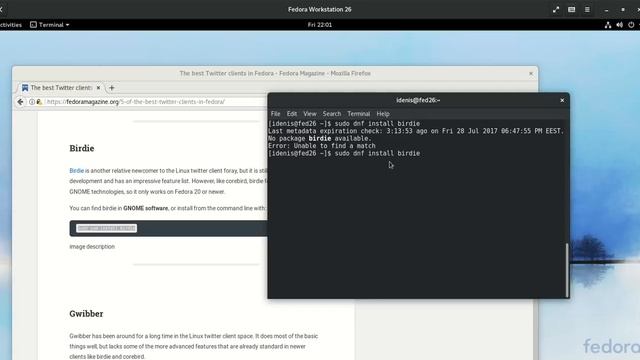Open a new tab in Firefox
This screenshot has height=360, width=640.
click(x=112, y=88)
